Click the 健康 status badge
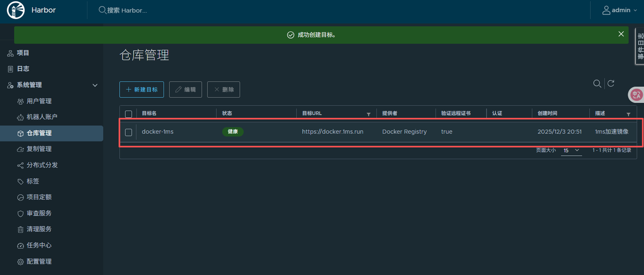This screenshot has height=275, width=644. pyautogui.click(x=233, y=131)
